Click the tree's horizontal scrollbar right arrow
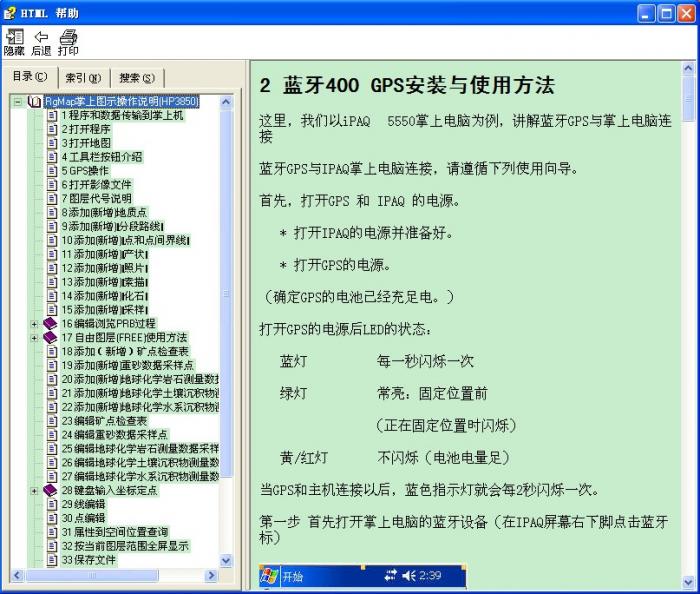The width and height of the screenshot is (700, 594). (211, 576)
